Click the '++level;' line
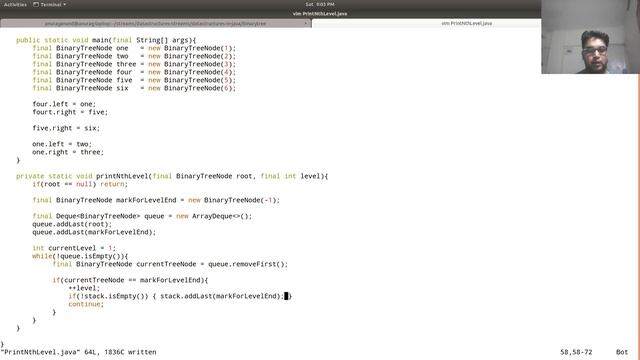Screen dimensions: 640x360 tap(84, 288)
